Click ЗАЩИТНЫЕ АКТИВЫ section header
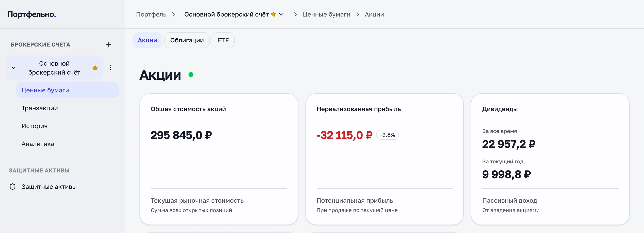 click(39, 171)
